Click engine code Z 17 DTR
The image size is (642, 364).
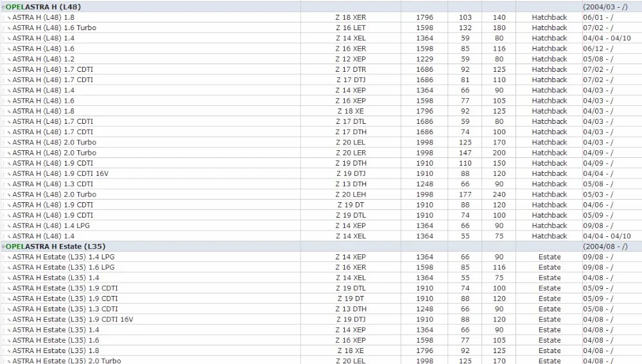pyautogui.click(x=351, y=69)
